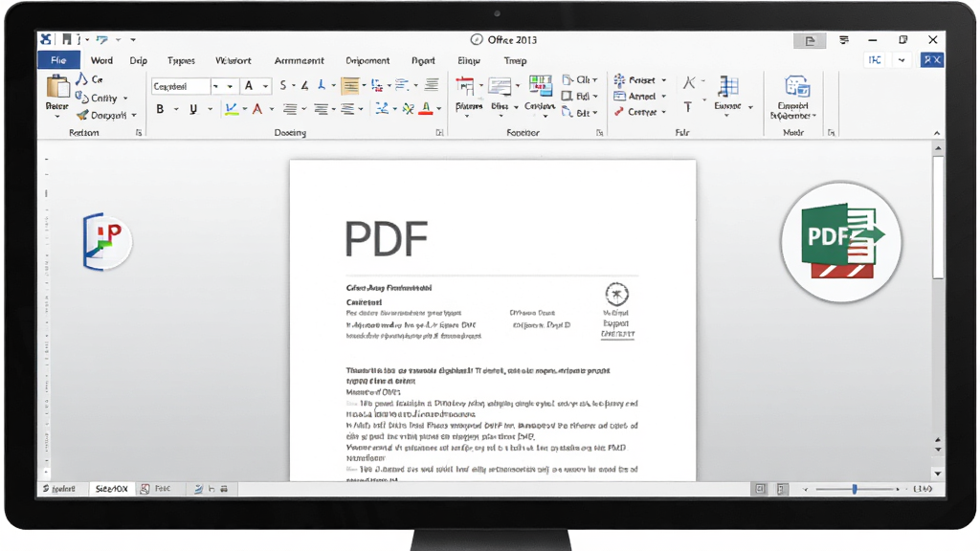Viewport: 980px width, 551px height.
Task: Click the first alignment icon in bottom row
Action: click(x=289, y=109)
